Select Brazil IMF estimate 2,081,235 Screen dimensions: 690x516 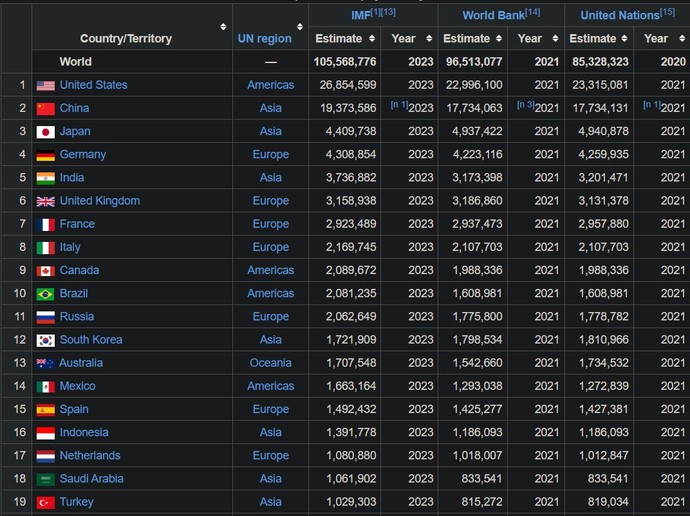pyautogui.click(x=351, y=293)
